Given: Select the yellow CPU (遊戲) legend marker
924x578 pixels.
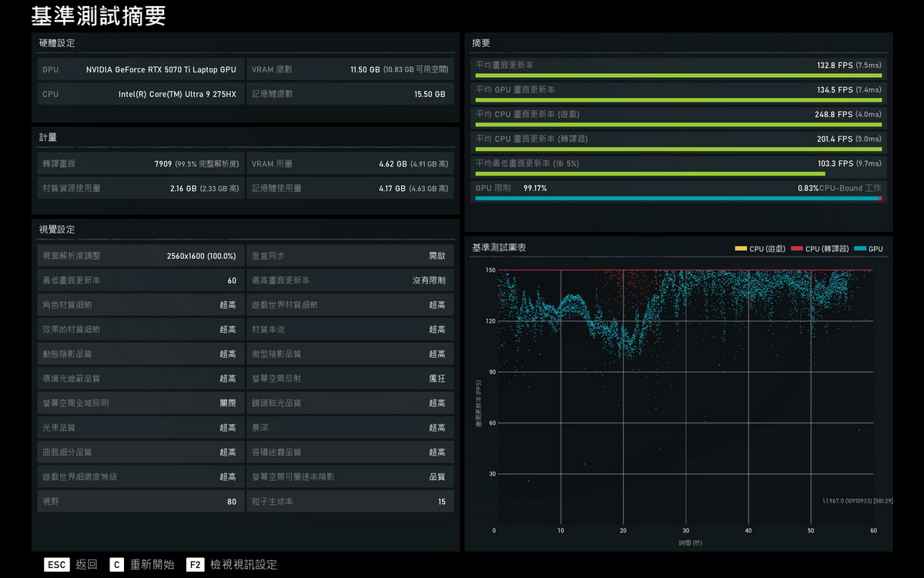Looking at the screenshot, I should [741, 249].
